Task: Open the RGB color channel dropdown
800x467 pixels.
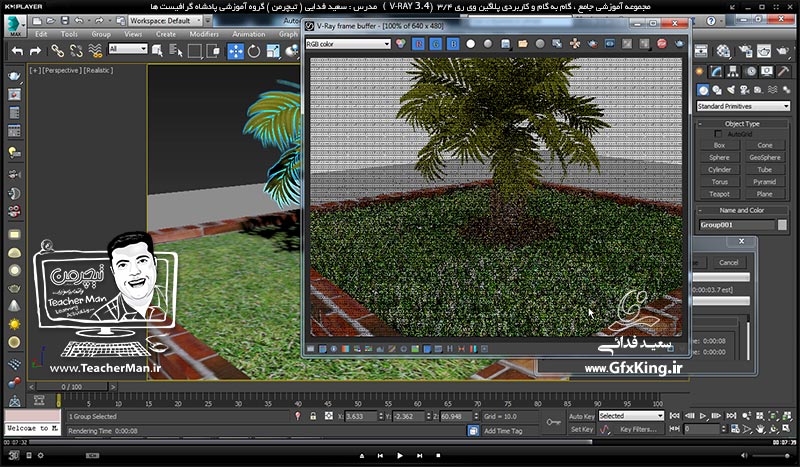Action: [348, 44]
